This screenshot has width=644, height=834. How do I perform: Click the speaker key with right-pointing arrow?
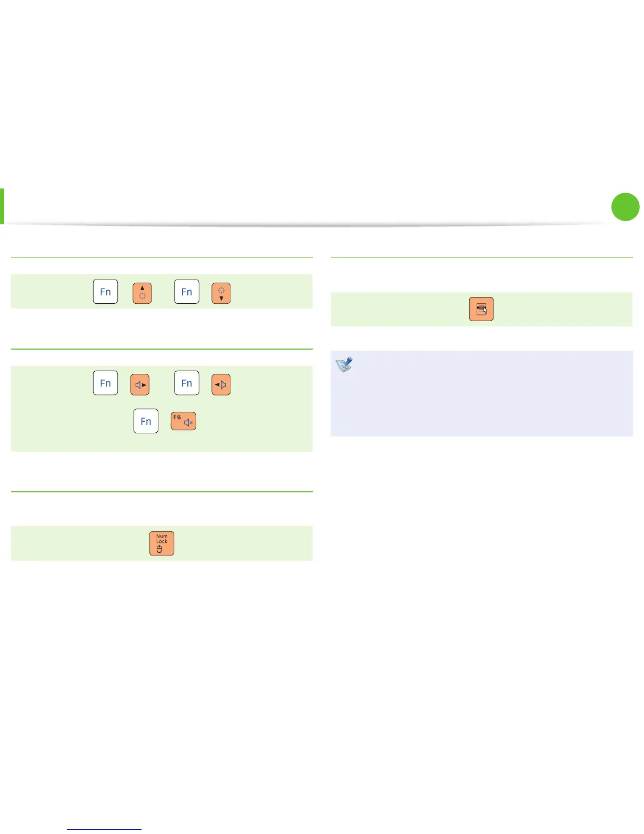(140, 384)
